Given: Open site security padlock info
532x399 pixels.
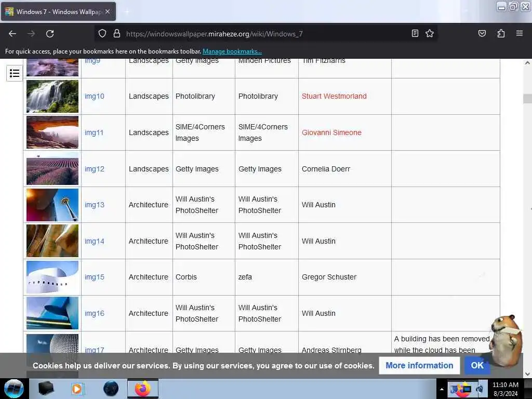Looking at the screenshot, I should (x=117, y=33).
